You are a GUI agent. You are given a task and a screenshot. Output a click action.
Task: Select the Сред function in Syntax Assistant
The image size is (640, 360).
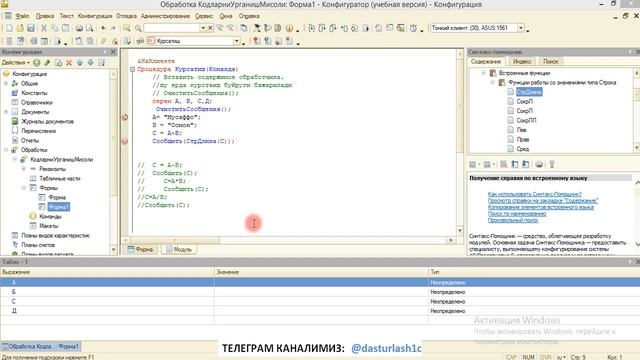pyautogui.click(x=522, y=149)
